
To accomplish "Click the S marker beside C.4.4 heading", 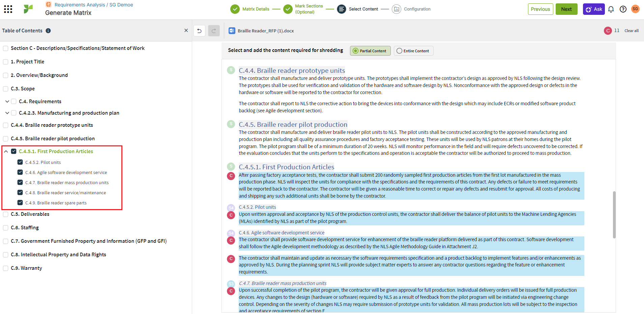I will pyautogui.click(x=231, y=70).
